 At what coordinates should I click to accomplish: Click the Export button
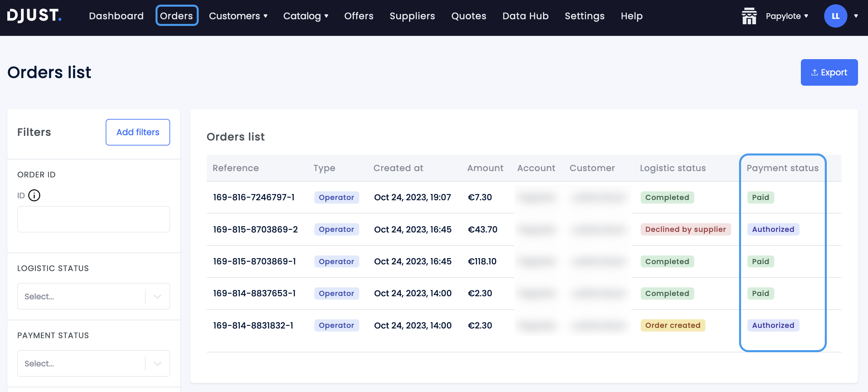(x=829, y=72)
